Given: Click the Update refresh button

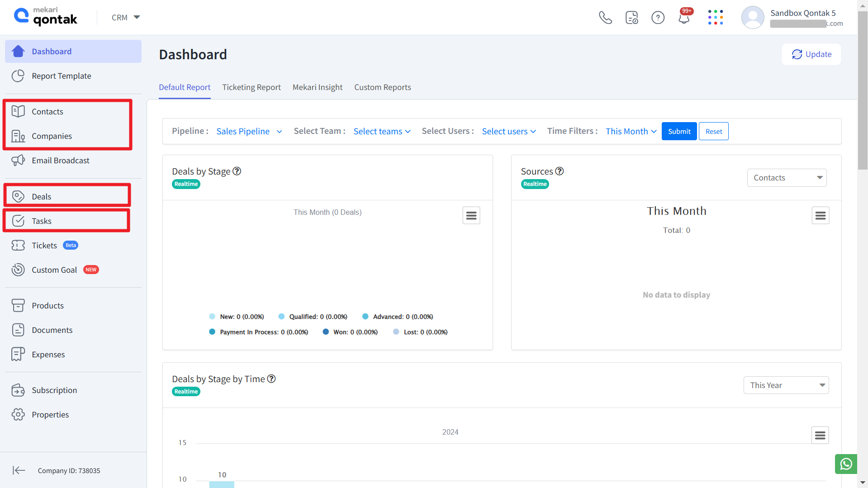Looking at the screenshot, I should (811, 54).
